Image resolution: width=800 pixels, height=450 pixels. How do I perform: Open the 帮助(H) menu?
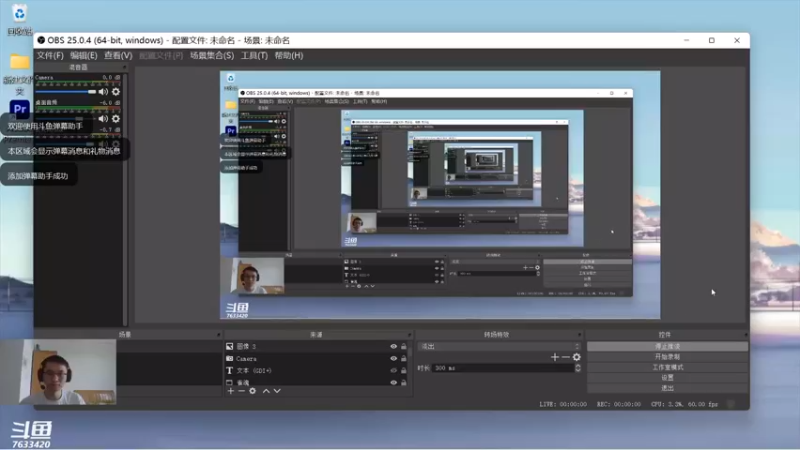[x=289, y=56]
